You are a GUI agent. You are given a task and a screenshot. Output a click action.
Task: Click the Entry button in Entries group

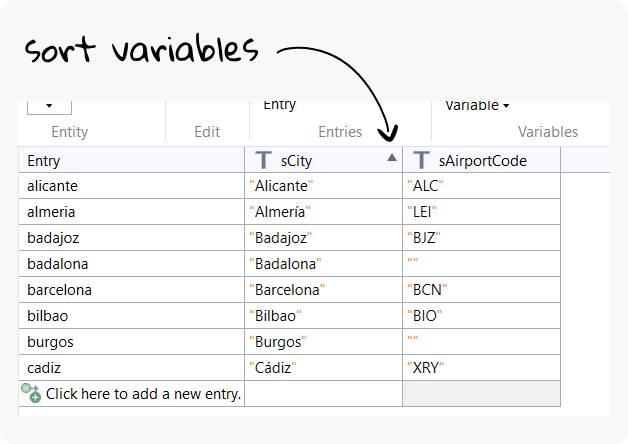[x=280, y=105]
